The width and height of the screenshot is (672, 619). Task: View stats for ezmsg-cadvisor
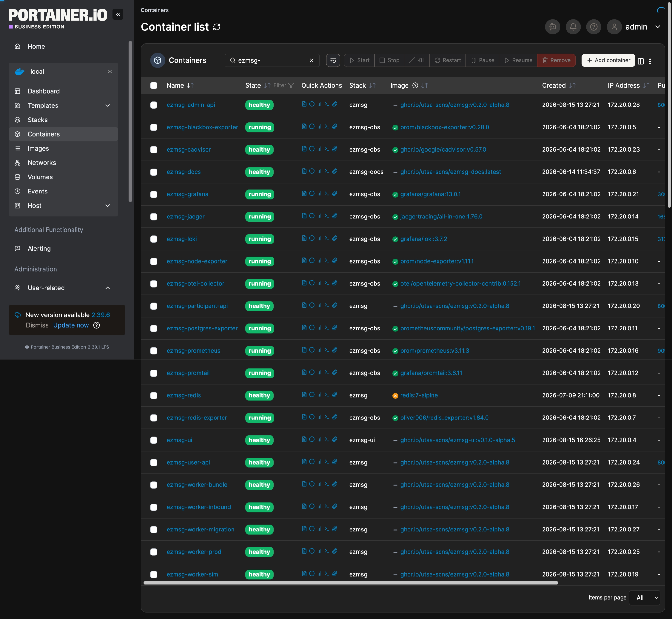[320, 149]
